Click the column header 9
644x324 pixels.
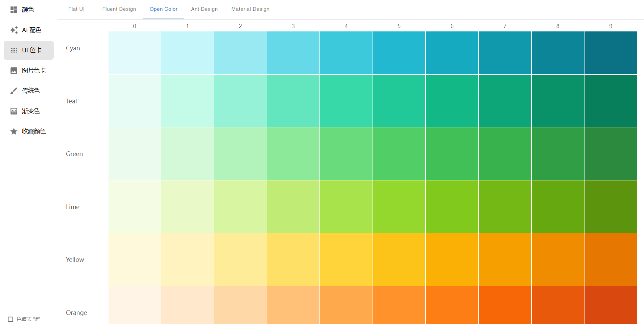point(611,26)
